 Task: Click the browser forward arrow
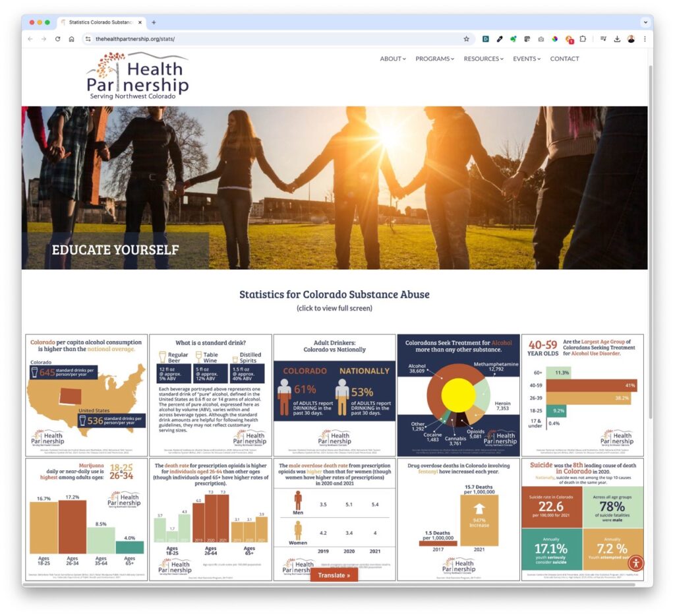click(x=44, y=39)
